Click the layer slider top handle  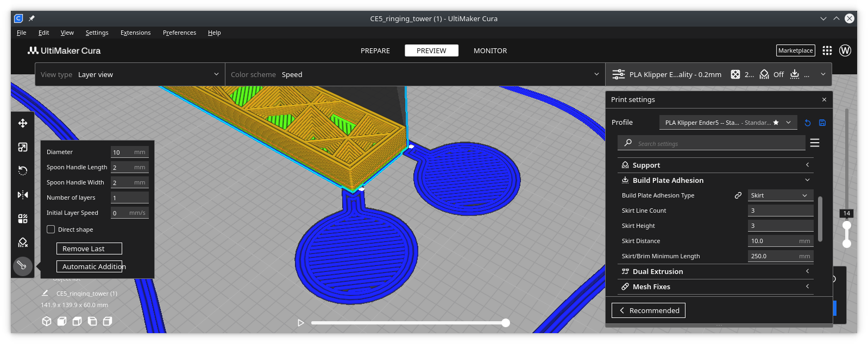coord(847,225)
